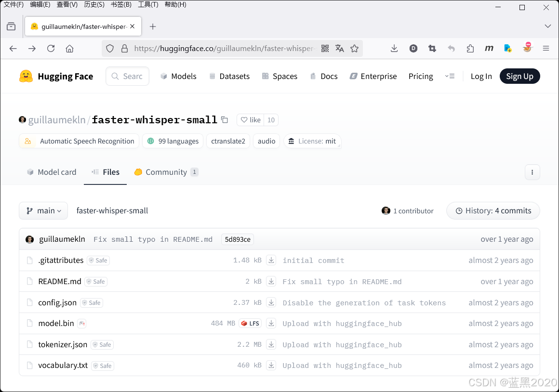This screenshot has height=392, width=559.
Task: Select the License: mit tag
Action: [x=312, y=141]
